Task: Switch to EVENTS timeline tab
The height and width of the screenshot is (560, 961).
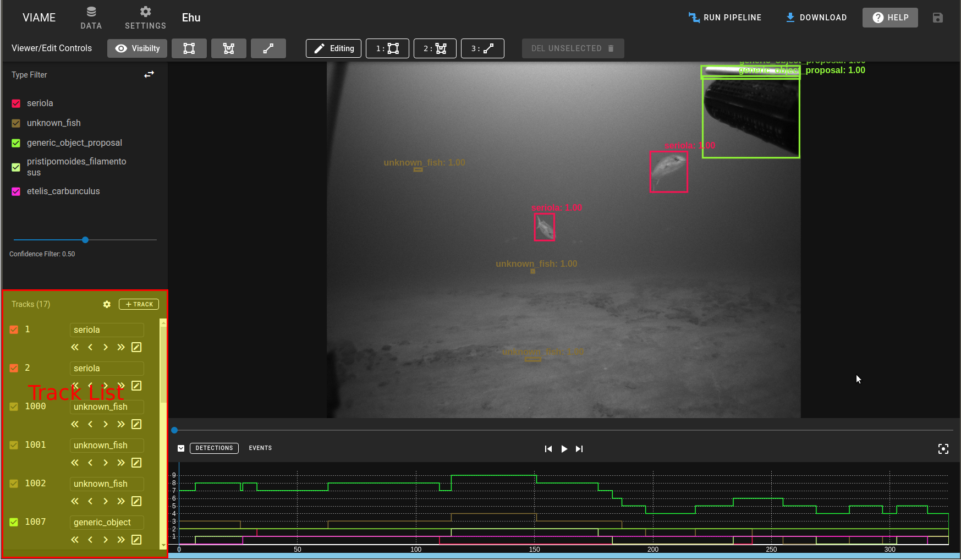Action: click(x=260, y=448)
